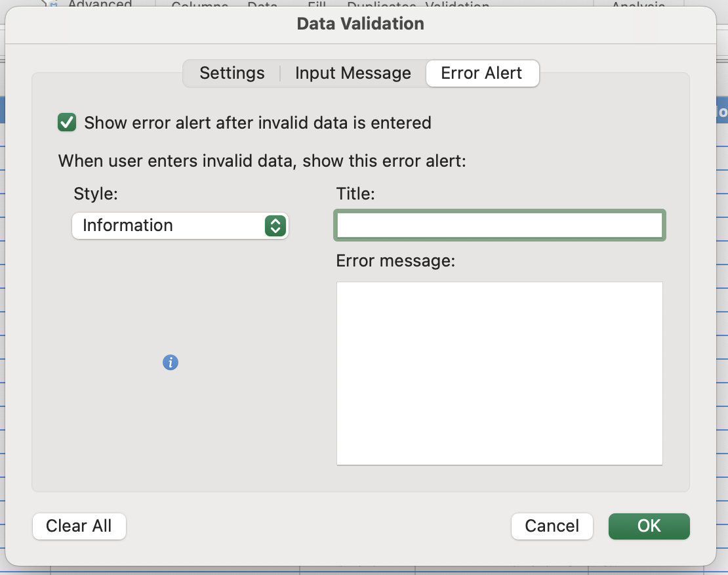Click the Data Validation dialog title bar
The width and height of the screenshot is (728, 575).
(x=360, y=24)
